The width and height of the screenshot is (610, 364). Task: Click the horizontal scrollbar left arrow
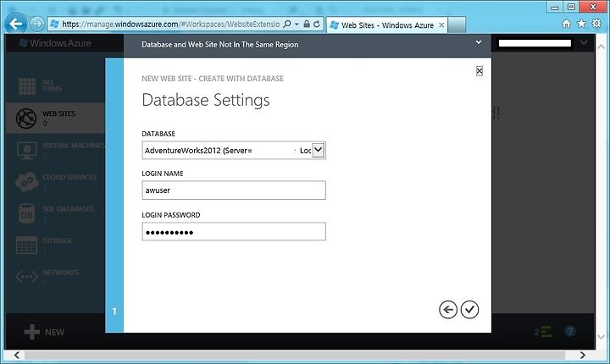coord(16,355)
